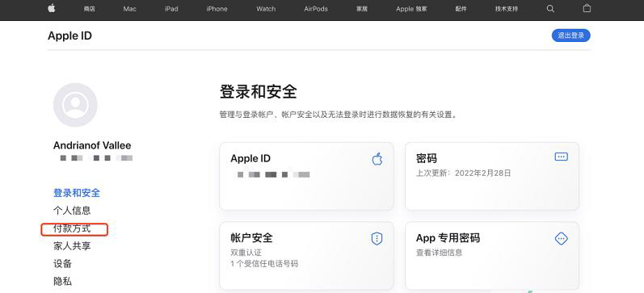
Task: Open the search magnifier icon
Action: click(x=550, y=9)
